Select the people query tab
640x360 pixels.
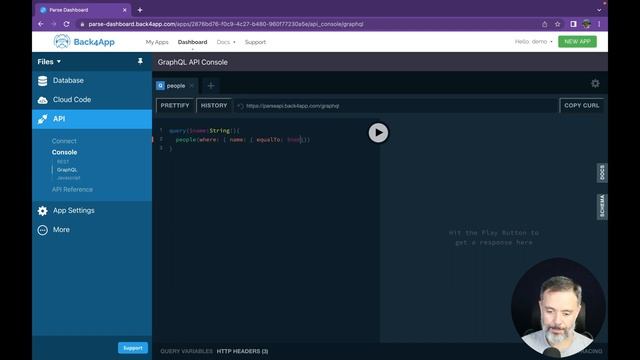pos(176,86)
